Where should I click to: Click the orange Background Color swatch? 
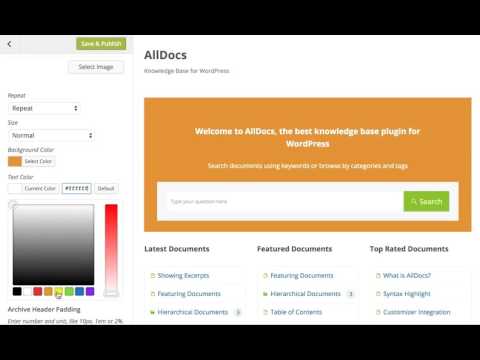(15, 161)
